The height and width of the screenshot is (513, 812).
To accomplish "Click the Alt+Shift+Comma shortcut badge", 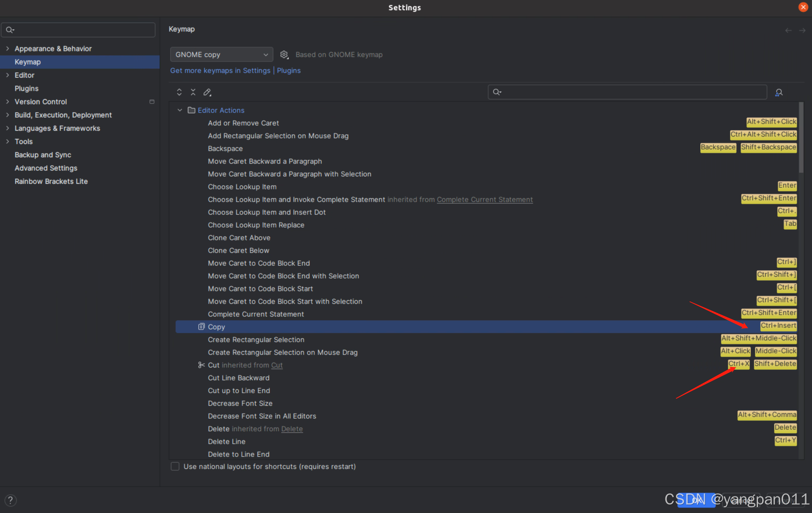I will pos(767,415).
